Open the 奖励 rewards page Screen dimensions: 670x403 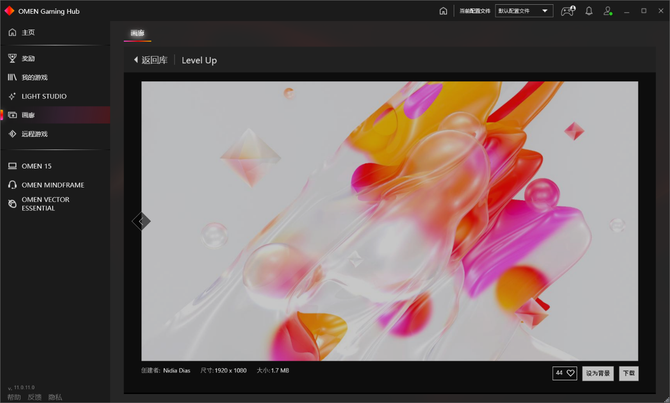pyautogui.click(x=55, y=59)
